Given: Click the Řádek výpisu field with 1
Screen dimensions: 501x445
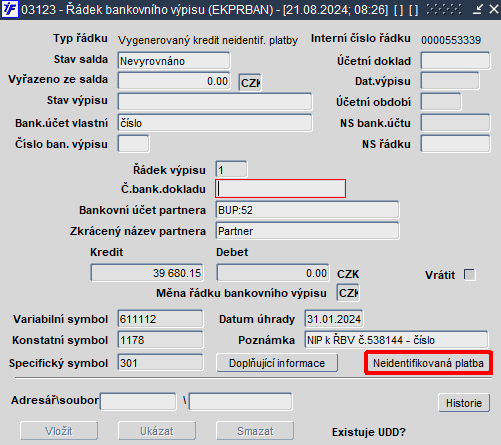Looking at the screenshot, I should pos(231,170).
